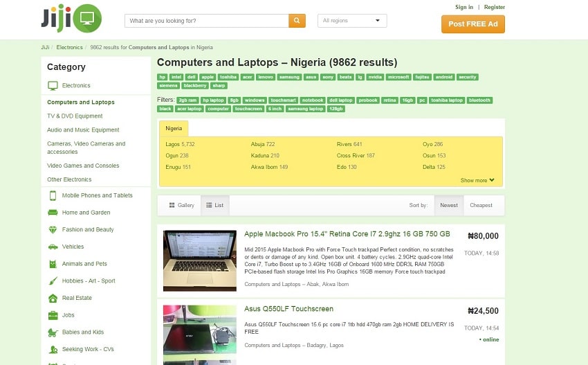Filter by Akwa Ibom 149 region
The width and height of the screenshot is (588, 365).
(269, 167)
